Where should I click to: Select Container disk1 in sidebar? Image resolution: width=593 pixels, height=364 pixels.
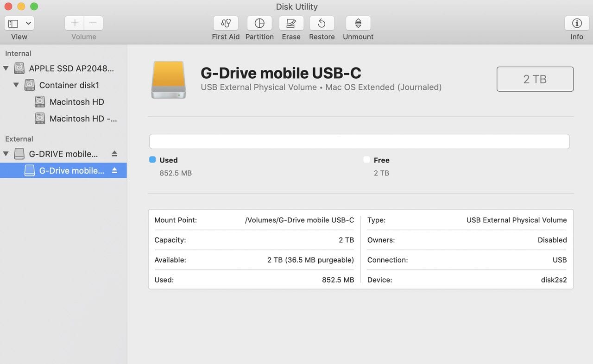coord(69,85)
